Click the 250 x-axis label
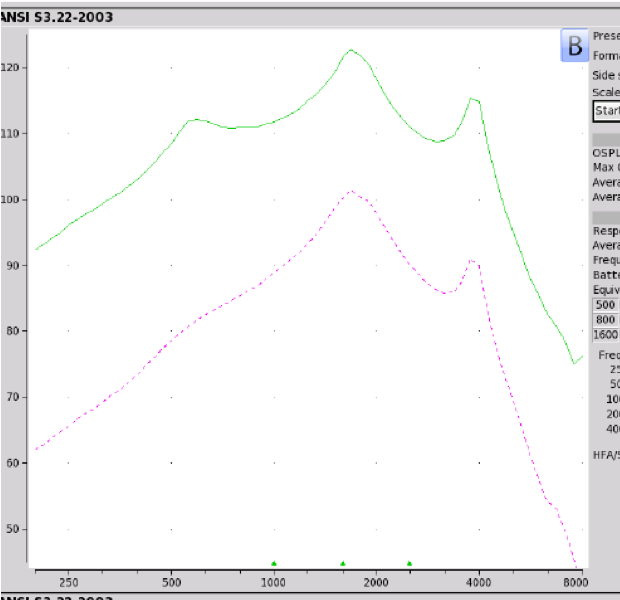 (69, 582)
